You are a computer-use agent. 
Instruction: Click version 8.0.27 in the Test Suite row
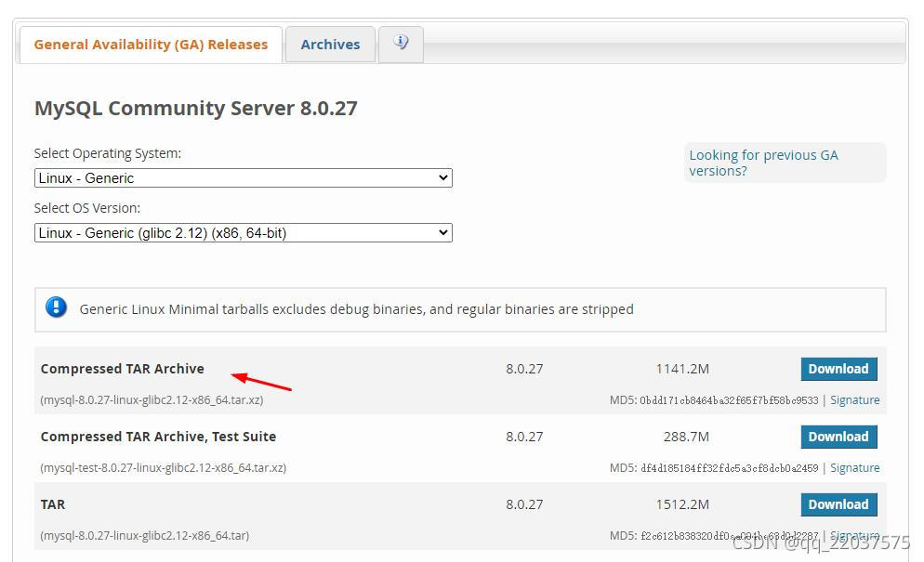pos(524,437)
